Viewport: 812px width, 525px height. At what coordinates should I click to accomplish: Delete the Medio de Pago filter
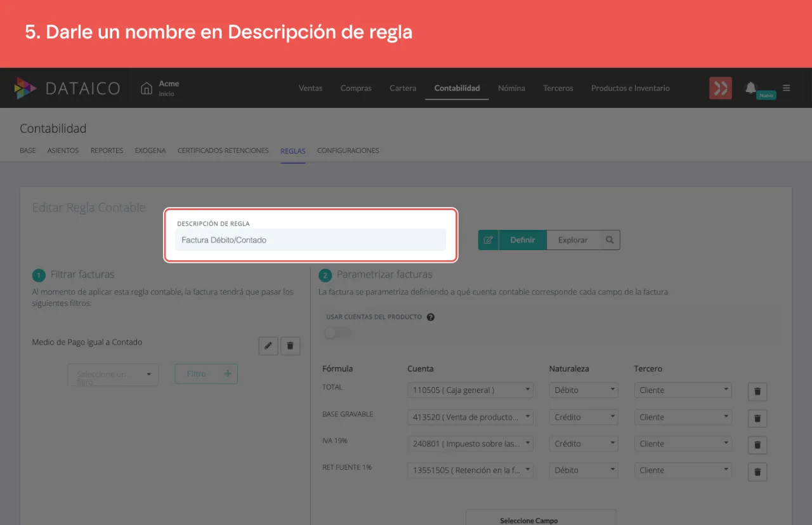[291, 345]
